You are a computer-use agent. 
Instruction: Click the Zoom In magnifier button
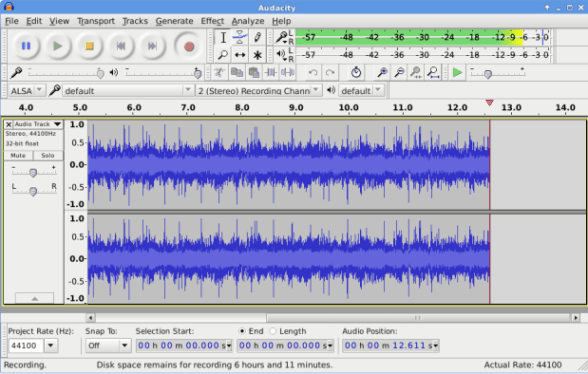click(x=382, y=72)
